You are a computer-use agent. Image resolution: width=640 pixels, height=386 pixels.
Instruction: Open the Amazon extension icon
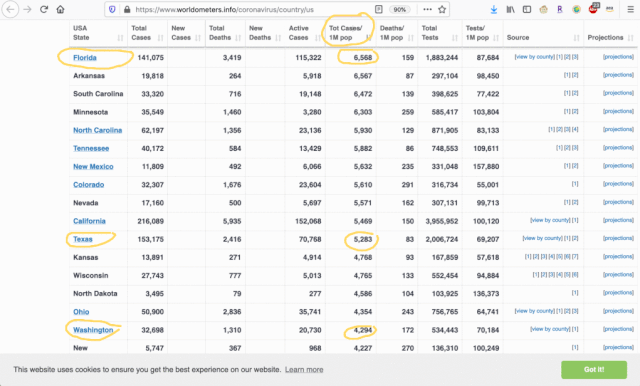(x=610, y=9)
